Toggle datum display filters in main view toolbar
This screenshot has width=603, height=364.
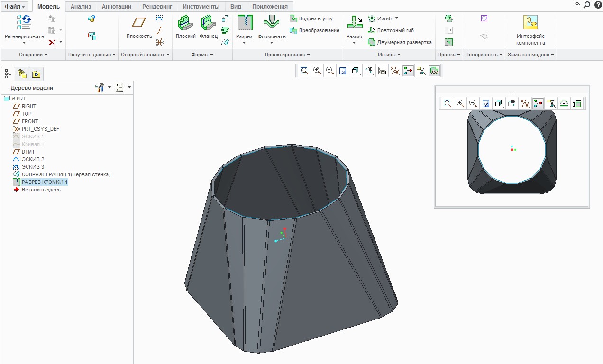coord(395,71)
